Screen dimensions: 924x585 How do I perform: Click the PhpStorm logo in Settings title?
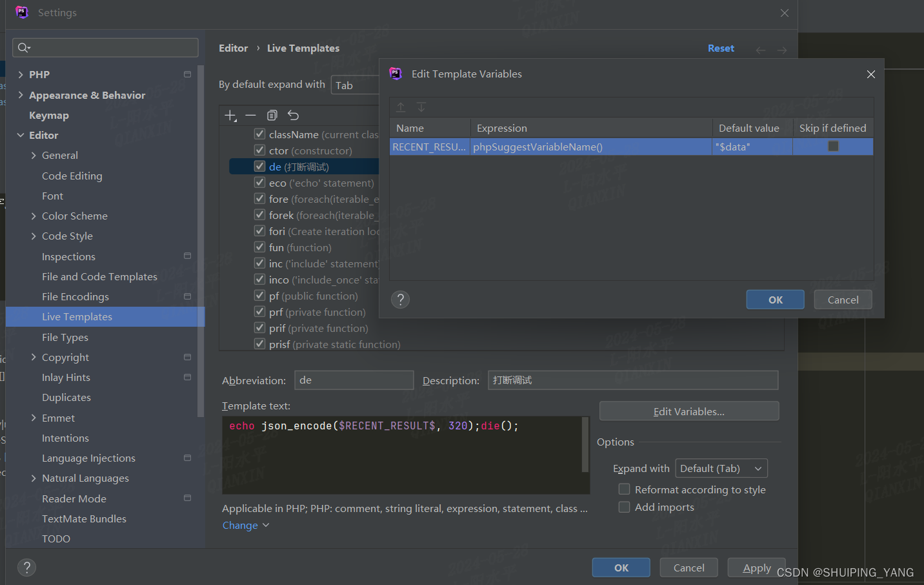(x=22, y=12)
